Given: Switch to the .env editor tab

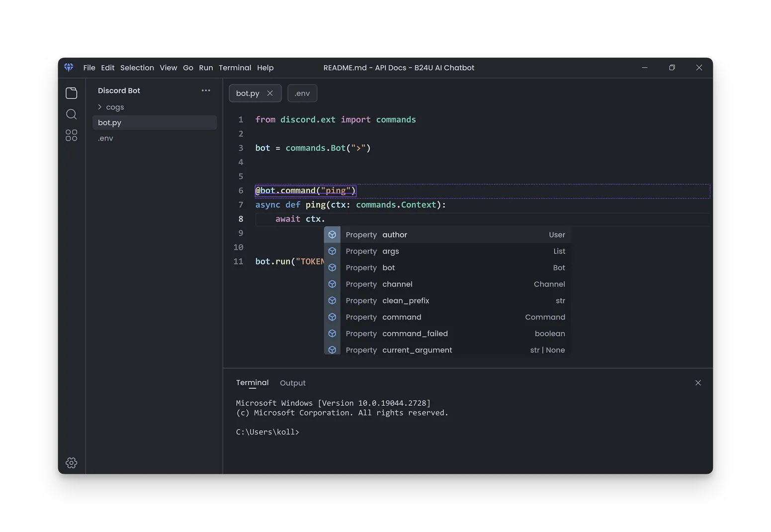Looking at the screenshot, I should (x=302, y=93).
